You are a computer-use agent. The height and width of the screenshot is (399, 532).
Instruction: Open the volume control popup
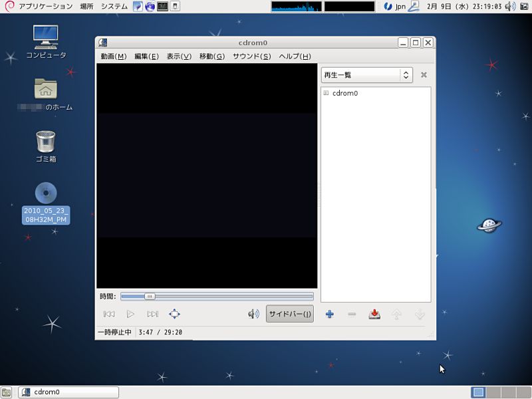coord(255,314)
